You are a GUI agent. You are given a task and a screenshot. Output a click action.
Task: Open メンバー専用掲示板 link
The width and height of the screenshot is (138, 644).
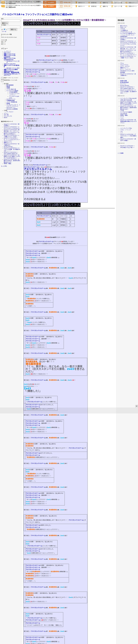(x=12, y=102)
